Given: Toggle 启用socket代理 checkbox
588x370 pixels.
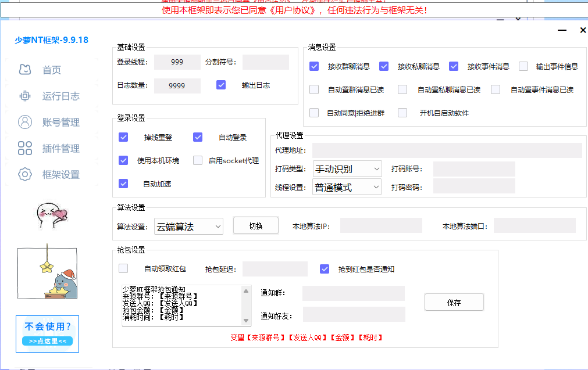Looking at the screenshot, I should [198, 160].
